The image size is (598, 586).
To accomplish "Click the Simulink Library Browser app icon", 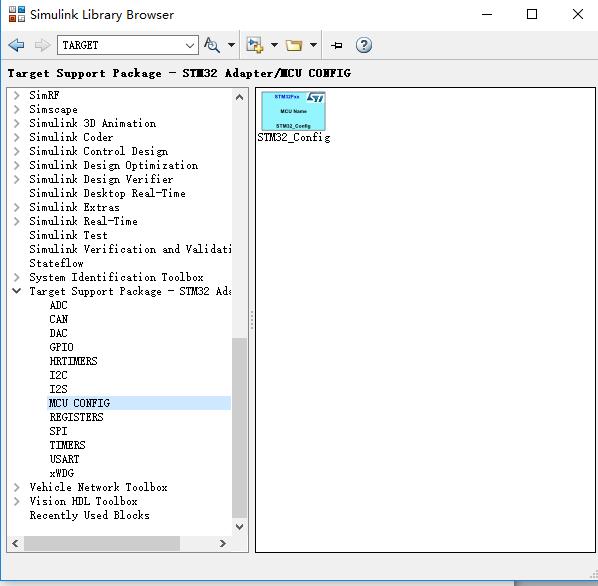I will tap(17, 14).
